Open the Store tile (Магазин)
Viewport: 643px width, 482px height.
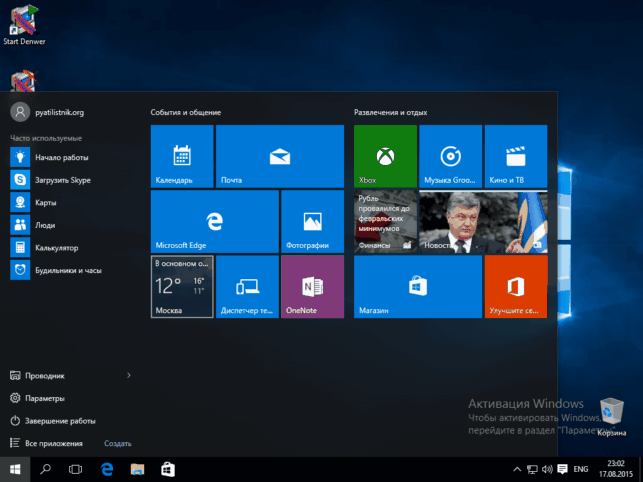[418, 287]
